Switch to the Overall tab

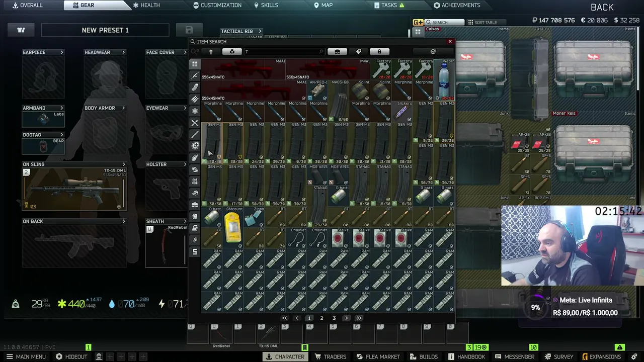coord(28,5)
